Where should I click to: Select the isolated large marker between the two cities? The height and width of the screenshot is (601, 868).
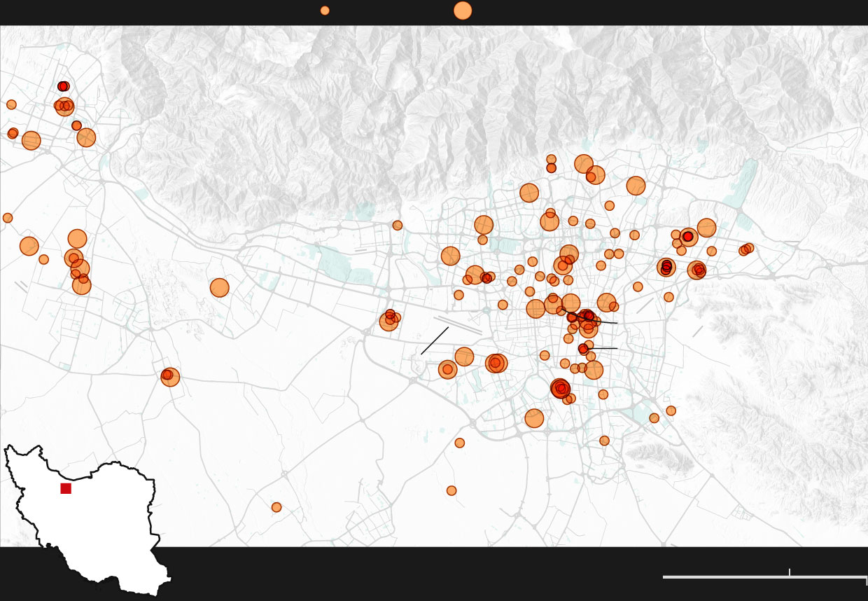(x=219, y=288)
